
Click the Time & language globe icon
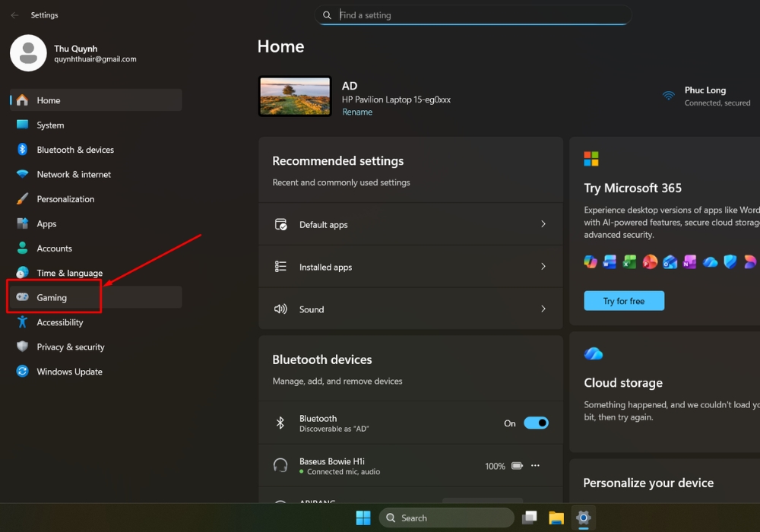22,273
